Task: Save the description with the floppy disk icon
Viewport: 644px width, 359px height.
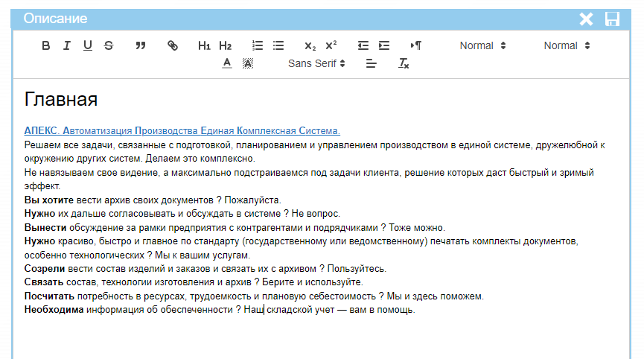Action: (x=612, y=19)
